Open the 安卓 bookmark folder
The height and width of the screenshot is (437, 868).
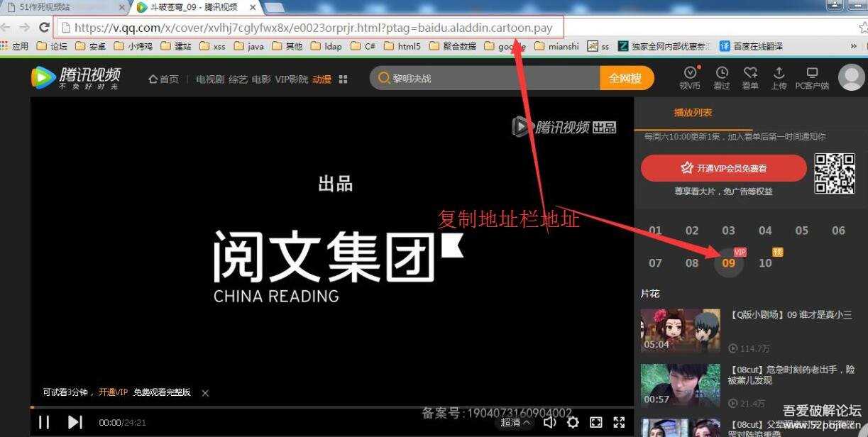90,46
